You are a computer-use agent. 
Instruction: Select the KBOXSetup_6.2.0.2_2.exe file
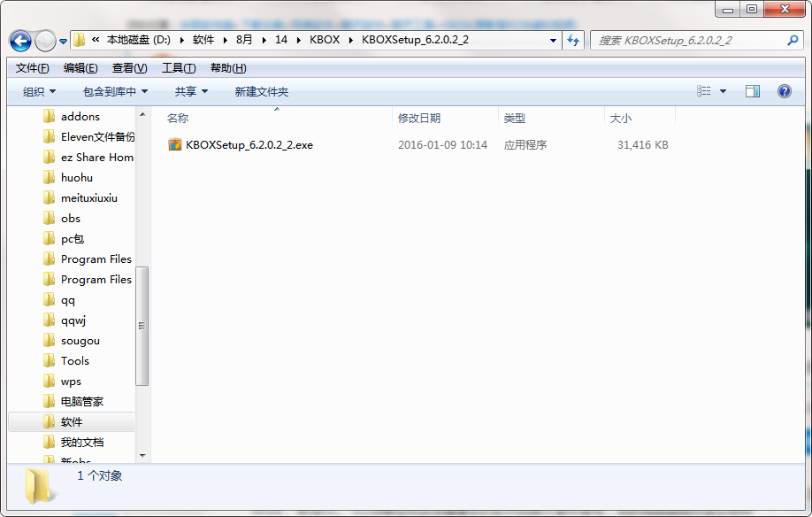pyautogui.click(x=249, y=145)
